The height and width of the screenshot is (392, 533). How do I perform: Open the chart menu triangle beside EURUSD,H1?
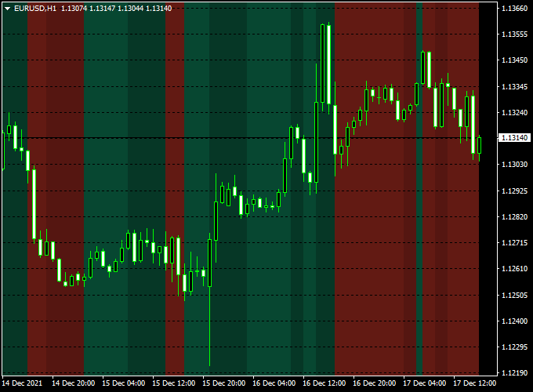[x=7, y=9]
